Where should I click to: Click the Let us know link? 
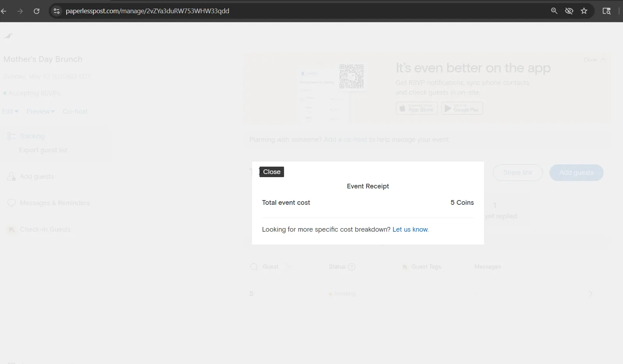pyautogui.click(x=410, y=229)
